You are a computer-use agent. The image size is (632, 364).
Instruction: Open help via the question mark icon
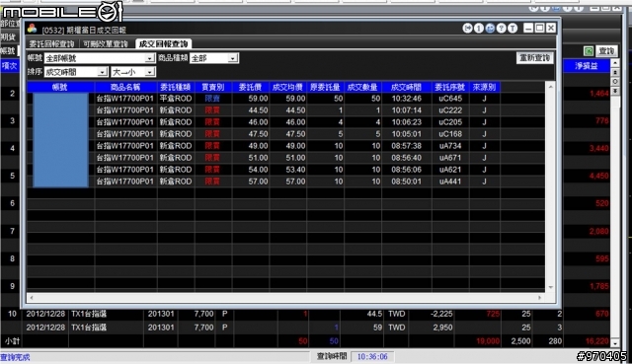tap(501, 29)
